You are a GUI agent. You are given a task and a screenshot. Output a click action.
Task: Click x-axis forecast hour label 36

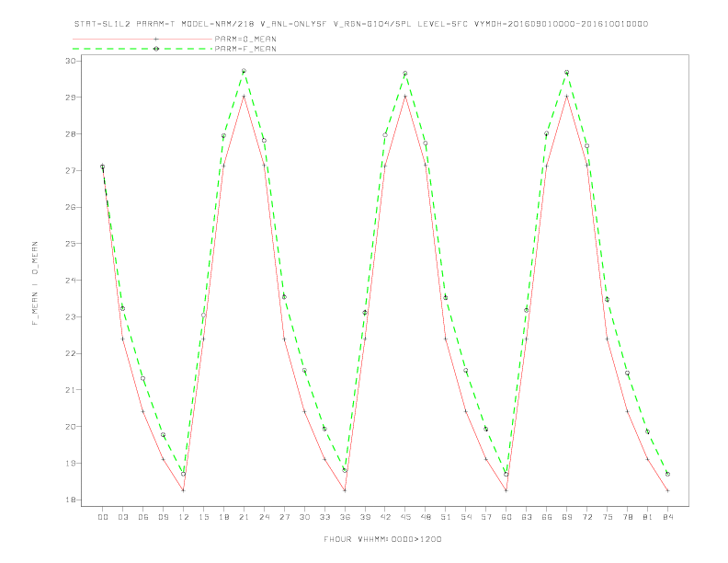[345, 517]
